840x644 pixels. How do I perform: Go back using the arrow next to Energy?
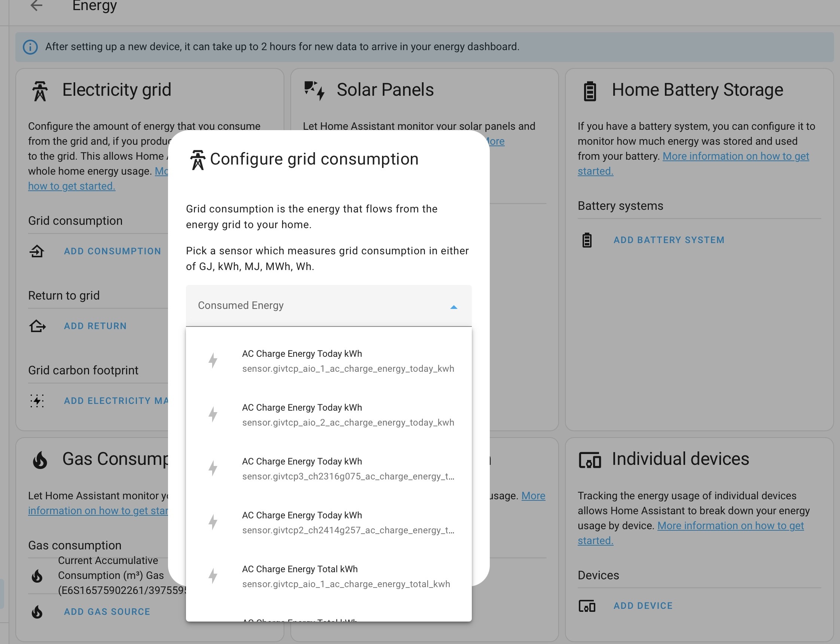(x=36, y=5)
